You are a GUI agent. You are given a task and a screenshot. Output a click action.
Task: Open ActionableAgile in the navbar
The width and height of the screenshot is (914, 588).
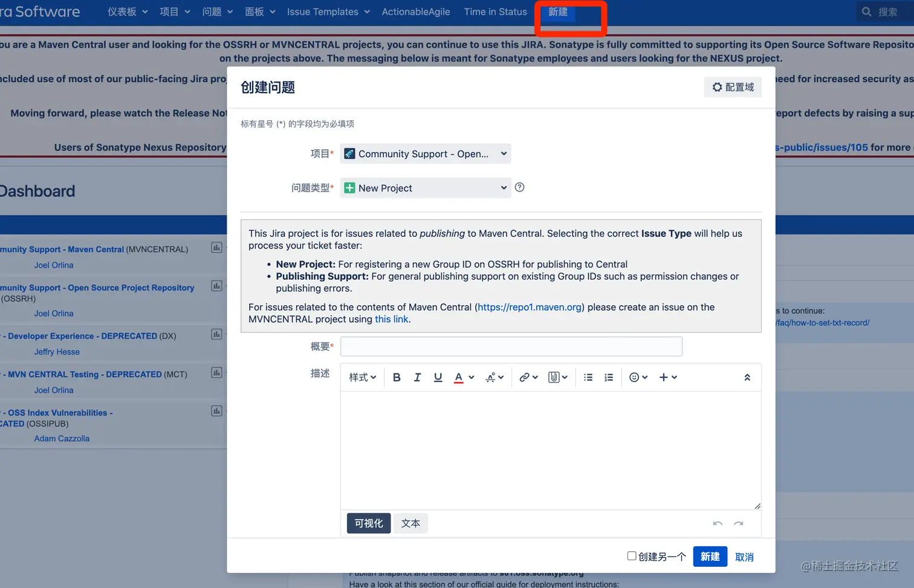tap(416, 11)
